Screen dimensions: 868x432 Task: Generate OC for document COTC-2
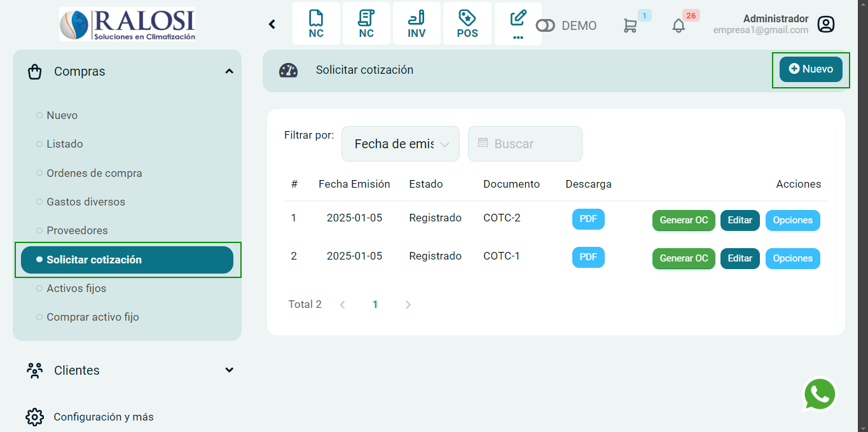pyautogui.click(x=684, y=220)
